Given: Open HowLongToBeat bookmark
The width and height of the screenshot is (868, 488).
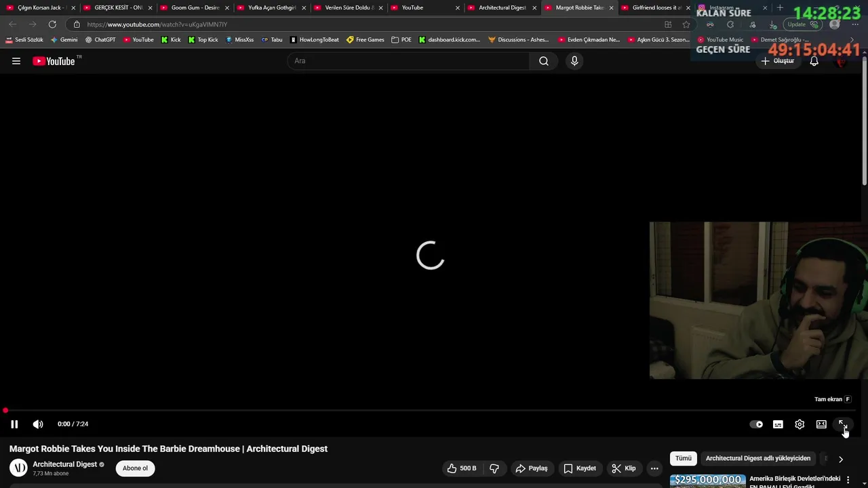Looking at the screenshot, I should pos(314,40).
